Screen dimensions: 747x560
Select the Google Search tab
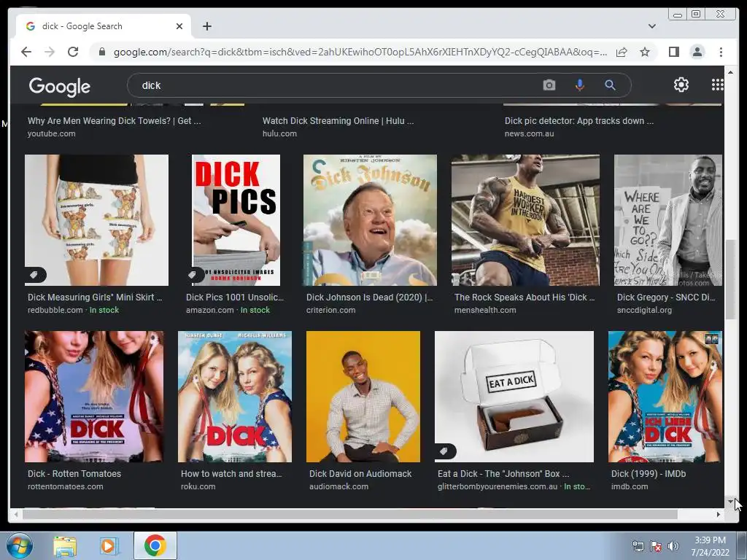[x=104, y=26]
